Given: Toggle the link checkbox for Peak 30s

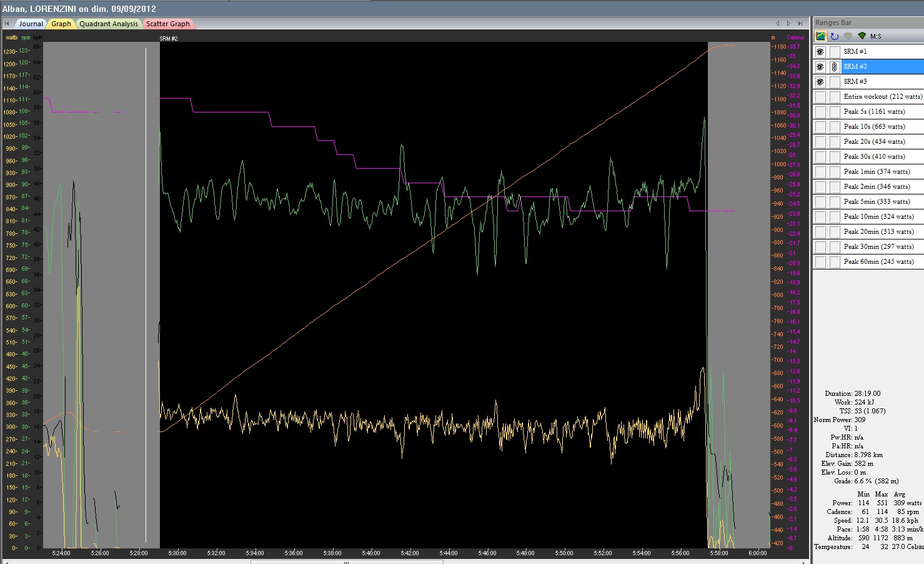Looking at the screenshot, I should [x=835, y=156].
